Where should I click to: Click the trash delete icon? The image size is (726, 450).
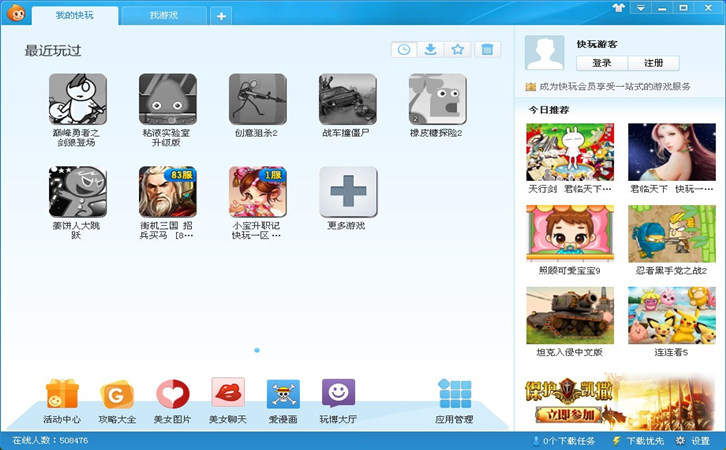[x=486, y=49]
